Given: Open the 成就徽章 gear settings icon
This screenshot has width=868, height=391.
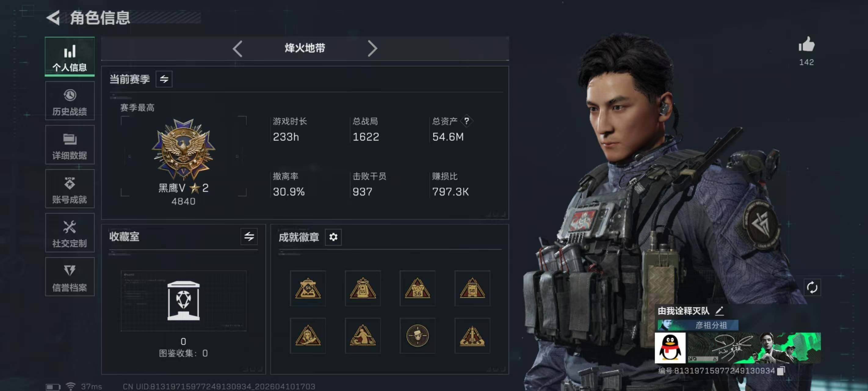Looking at the screenshot, I should (333, 237).
